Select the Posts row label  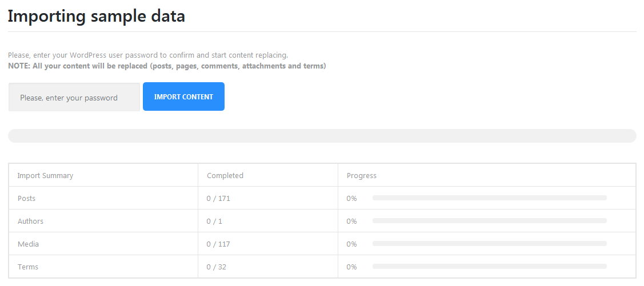pyautogui.click(x=26, y=199)
